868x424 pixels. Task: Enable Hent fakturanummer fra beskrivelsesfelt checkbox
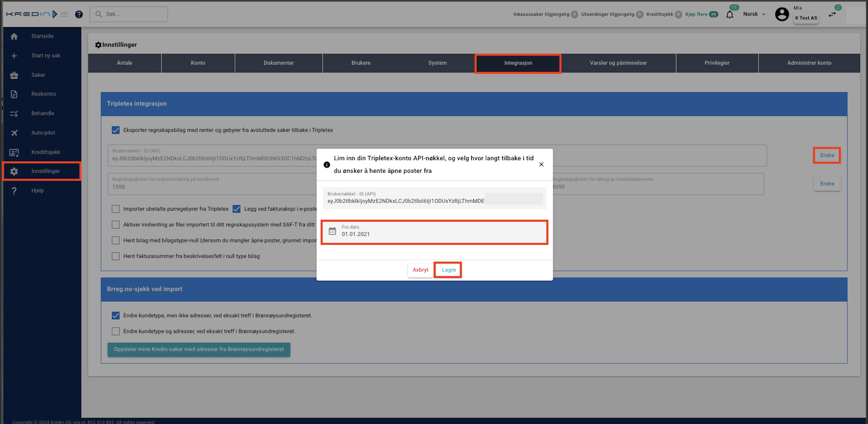116,256
